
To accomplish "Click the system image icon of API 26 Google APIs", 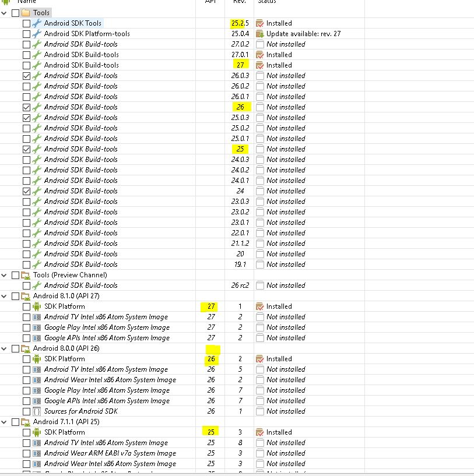I will 37,401.
